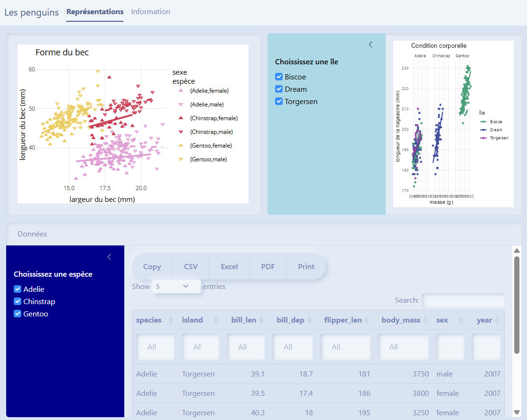Sort by sex column sort icon
527x420 pixels.
[x=461, y=320]
